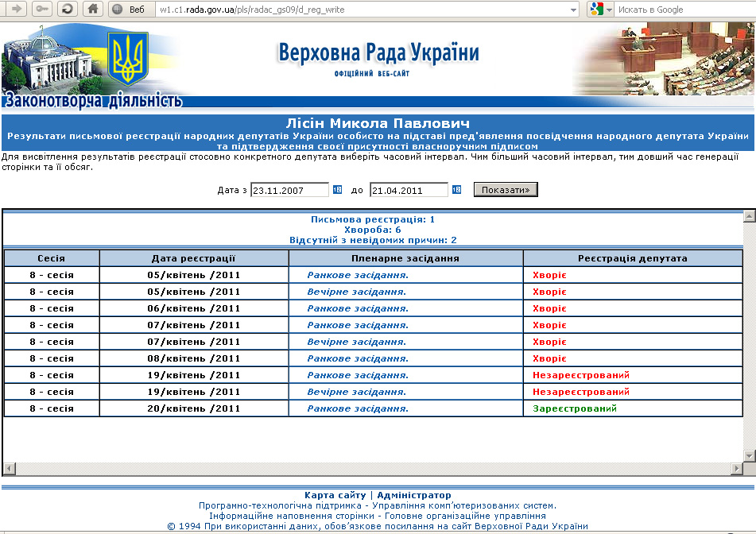Reload the page with the refresh icon

click(x=68, y=10)
